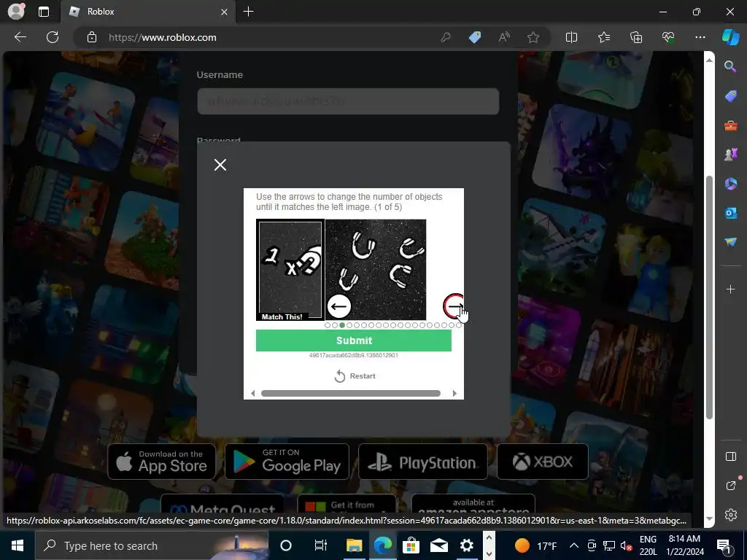The width and height of the screenshot is (747, 560).
Task: Open shopping price tag icon in address bar
Action: pyautogui.click(x=475, y=37)
